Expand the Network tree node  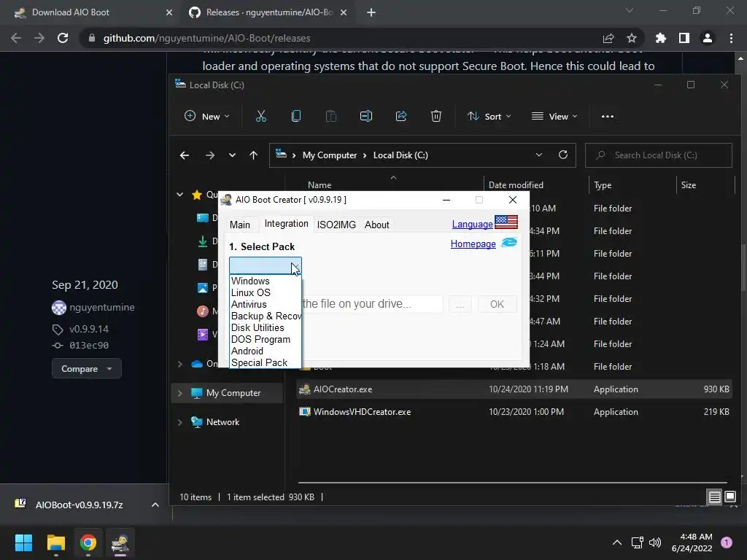click(x=180, y=422)
